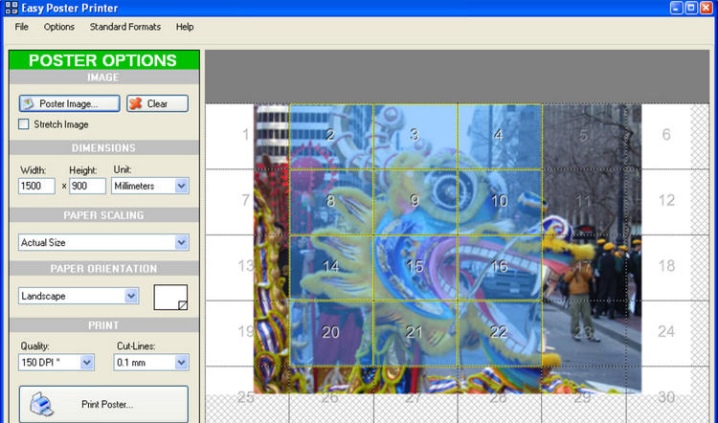Select poster page tile 21
Screen dimensions: 718x423
(x=415, y=333)
